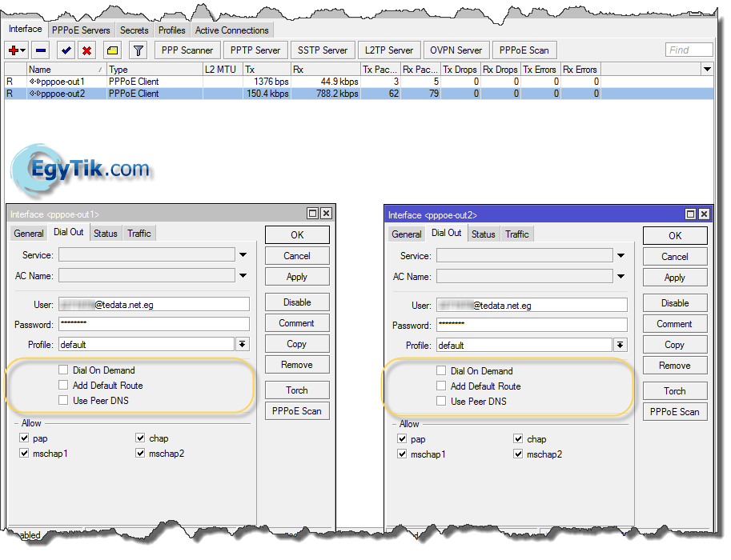
Task: Click the red plus add interface icon
Action: click(15, 50)
